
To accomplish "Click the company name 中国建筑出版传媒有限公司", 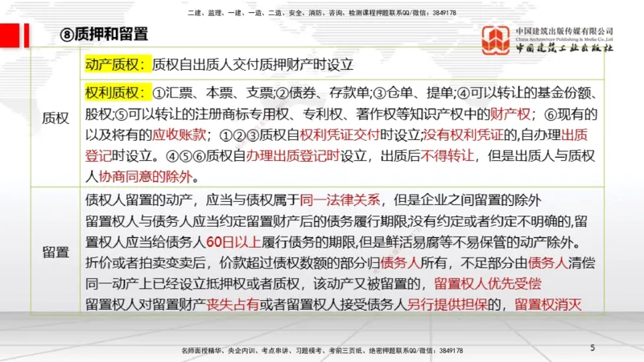I will pos(564,31).
